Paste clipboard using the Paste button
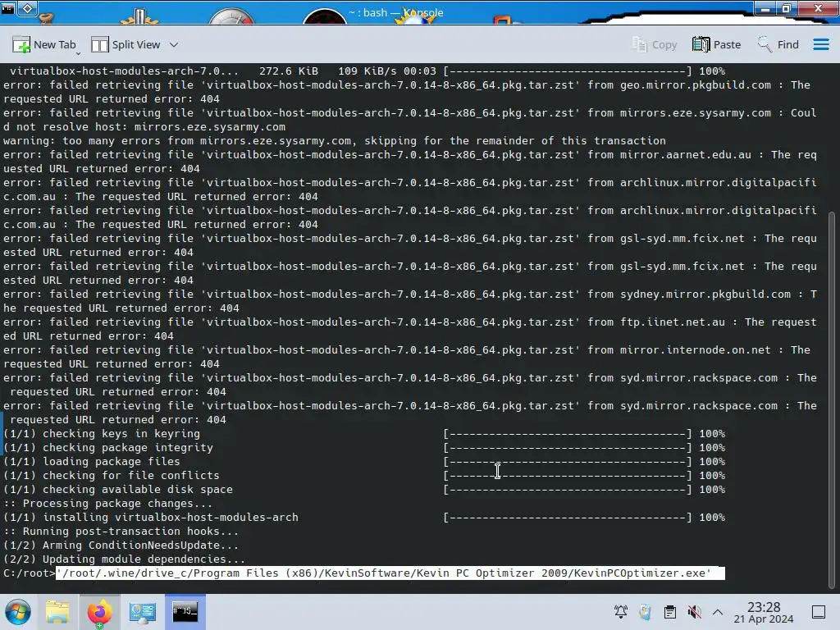Screen dimensions: 840x630 pos(716,45)
